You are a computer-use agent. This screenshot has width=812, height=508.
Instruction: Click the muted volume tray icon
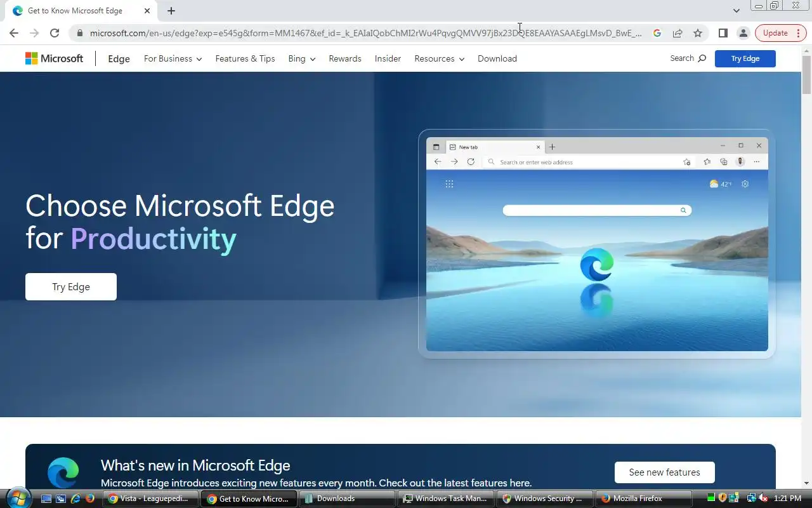[x=764, y=498]
